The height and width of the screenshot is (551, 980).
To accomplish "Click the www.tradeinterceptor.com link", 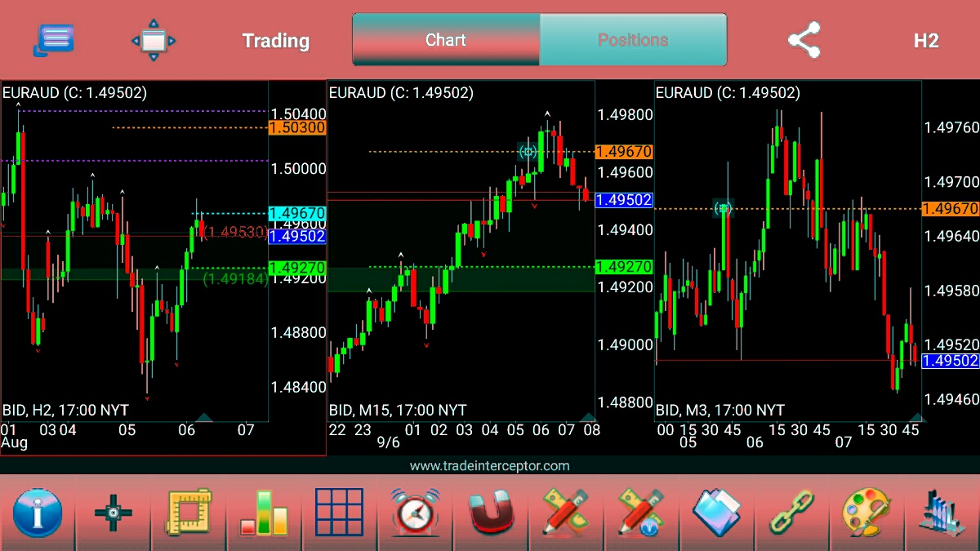I will point(490,465).
